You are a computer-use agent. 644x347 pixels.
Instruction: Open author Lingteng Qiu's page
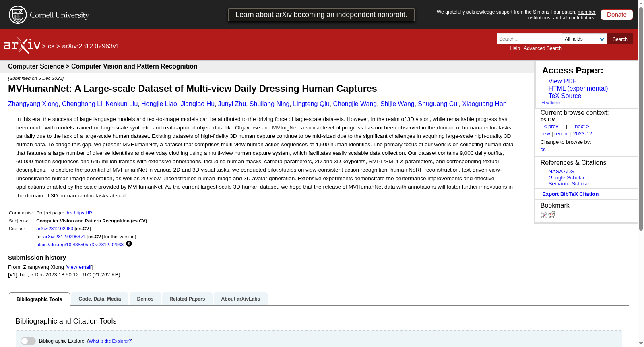(x=311, y=104)
